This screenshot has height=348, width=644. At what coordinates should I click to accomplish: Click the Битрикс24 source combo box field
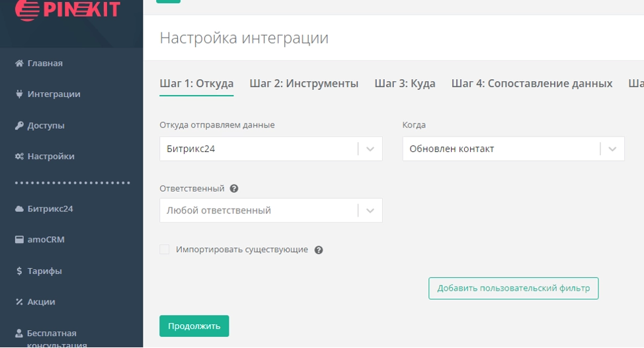(271, 149)
